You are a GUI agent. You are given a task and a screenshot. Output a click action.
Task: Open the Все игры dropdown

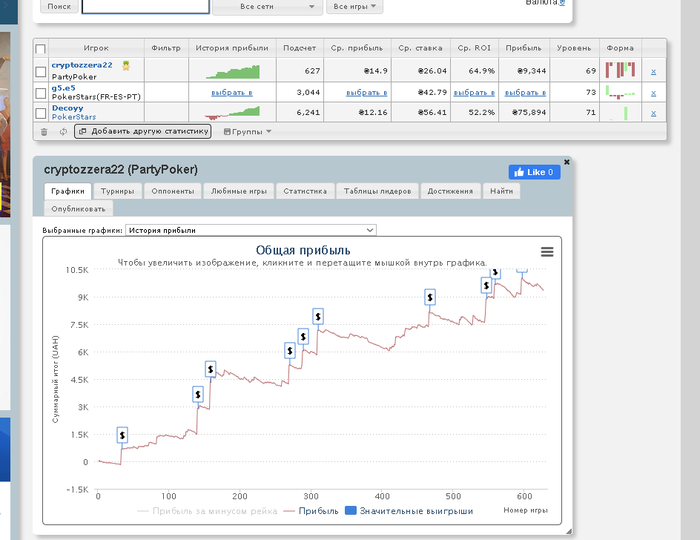[354, 7]
